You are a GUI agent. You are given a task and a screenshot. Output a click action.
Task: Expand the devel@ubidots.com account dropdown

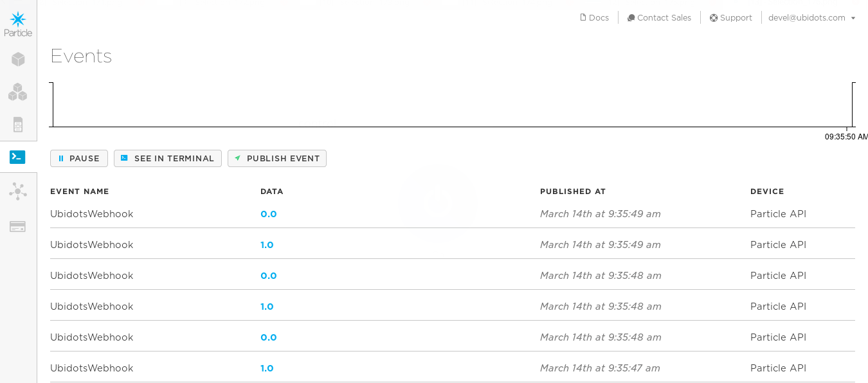click(811, 18)
